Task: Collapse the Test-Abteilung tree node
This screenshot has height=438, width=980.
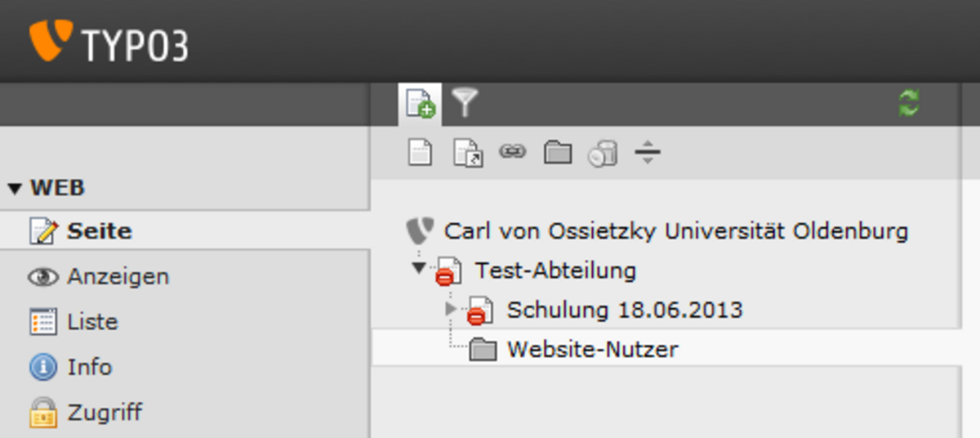Action: coord(419,266)
